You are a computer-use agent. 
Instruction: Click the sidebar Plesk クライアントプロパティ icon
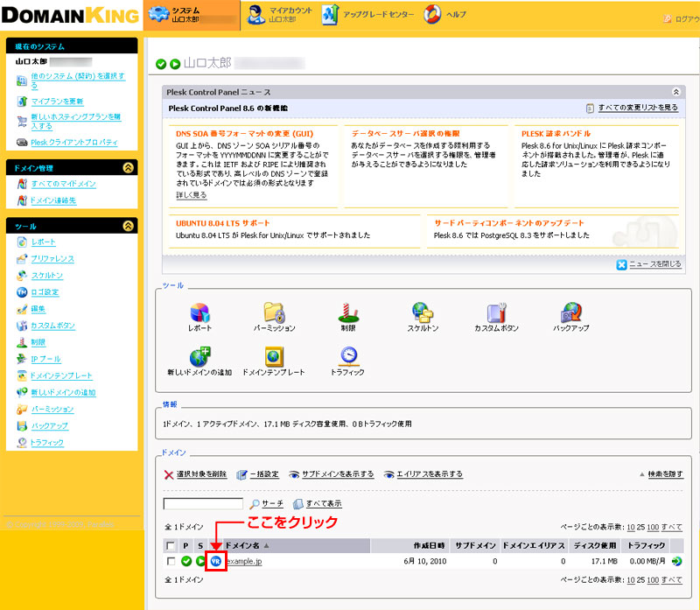(x=22, y=143)
